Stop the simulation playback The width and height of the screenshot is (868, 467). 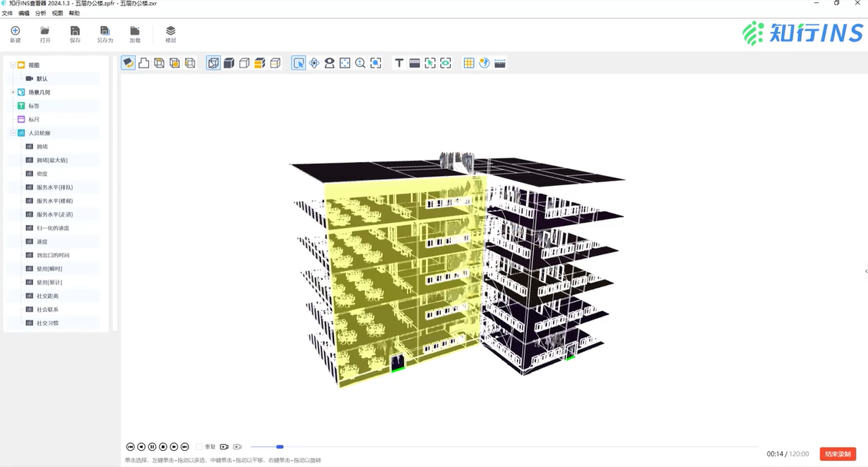pyautogui.click(x=164, y=446)
